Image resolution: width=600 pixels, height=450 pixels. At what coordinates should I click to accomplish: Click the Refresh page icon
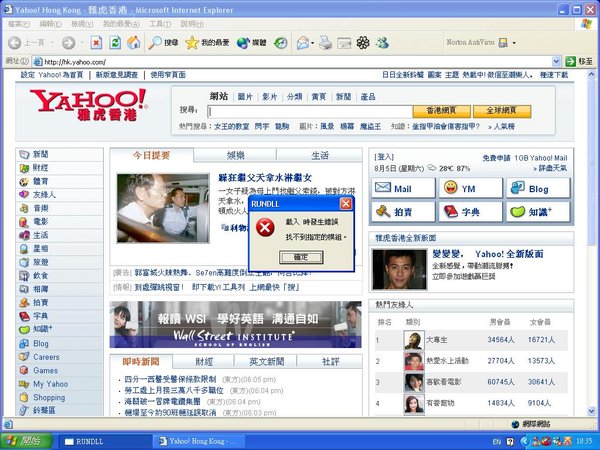(x=115, y=42)
